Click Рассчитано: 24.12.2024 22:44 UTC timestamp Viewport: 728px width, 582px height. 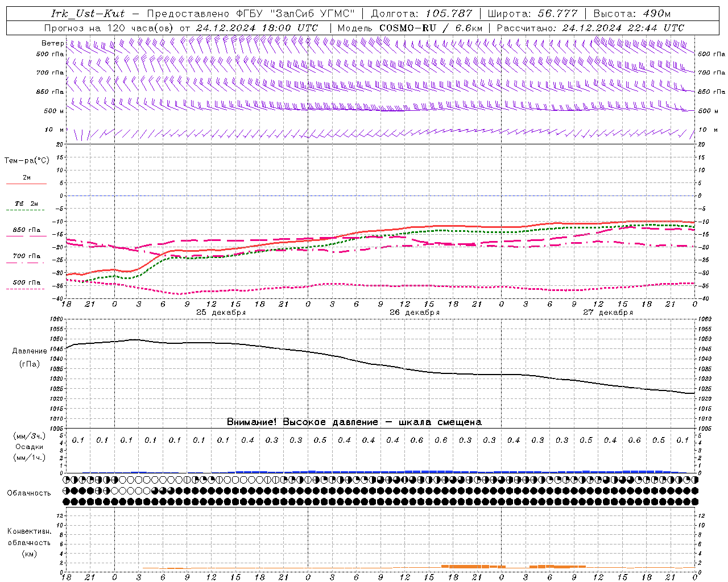click(x=590, y=28)
